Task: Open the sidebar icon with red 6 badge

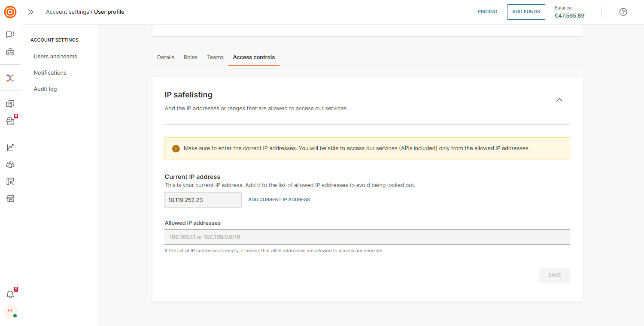Action: point(10,121)
